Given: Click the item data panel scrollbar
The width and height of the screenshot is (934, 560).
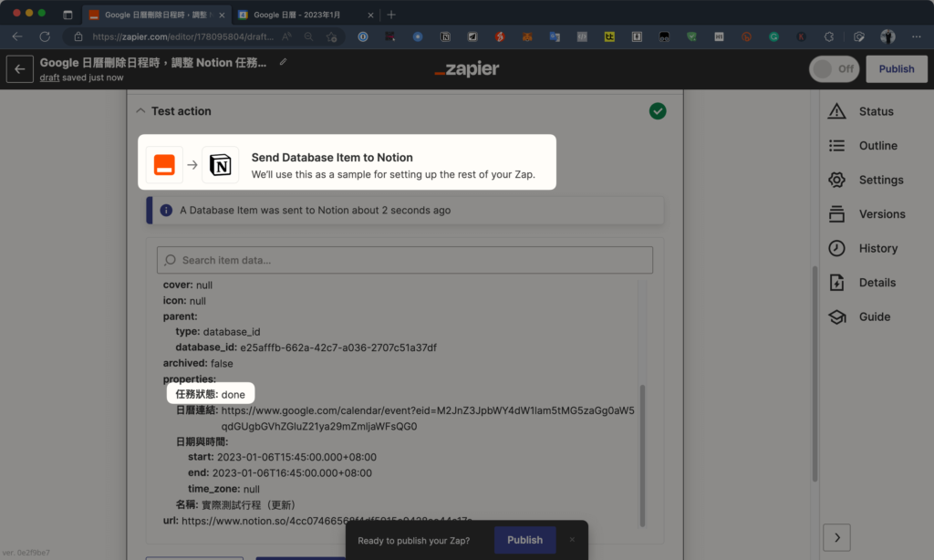Looking at the screenshot, I should (642, 456).
